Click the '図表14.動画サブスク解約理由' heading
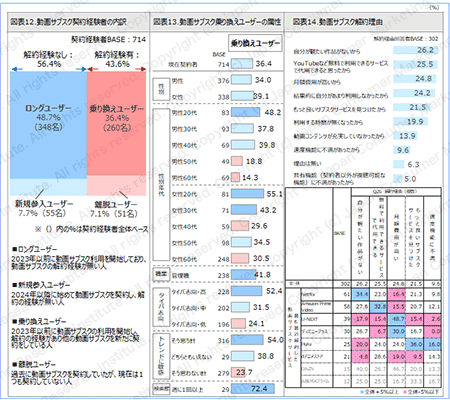Viewport: 450px width, 400px height. tap(337, 22)
